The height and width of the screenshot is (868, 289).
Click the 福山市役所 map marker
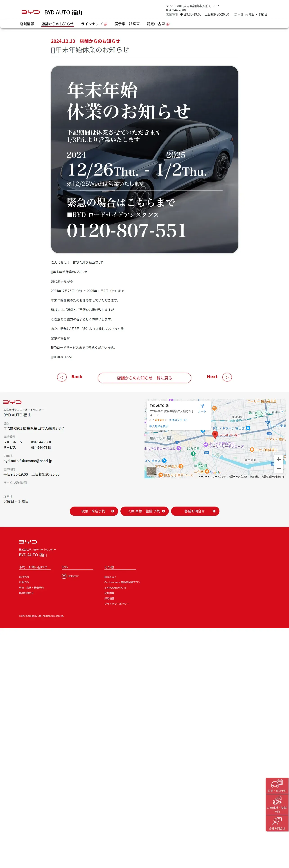pos(169,438)
